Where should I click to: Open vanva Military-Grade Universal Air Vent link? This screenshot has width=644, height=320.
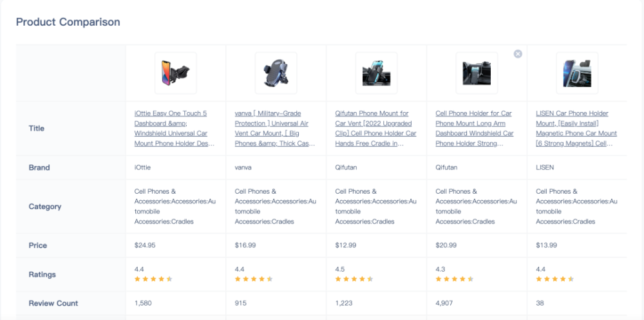pos(275,129)
